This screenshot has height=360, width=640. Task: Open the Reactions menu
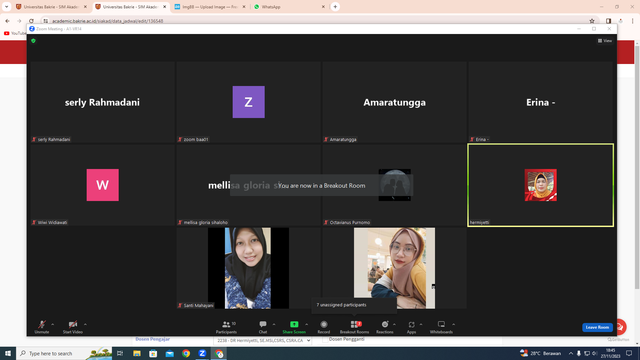[384, 327]
